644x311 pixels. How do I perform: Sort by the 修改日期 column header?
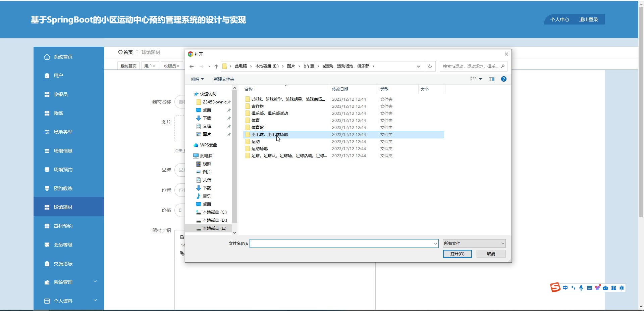[354, 89]
